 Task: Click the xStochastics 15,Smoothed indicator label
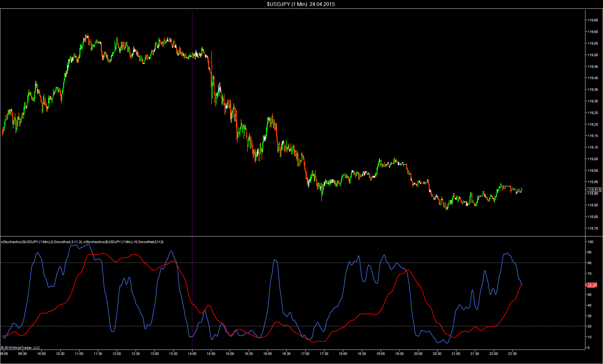[123, 242]
